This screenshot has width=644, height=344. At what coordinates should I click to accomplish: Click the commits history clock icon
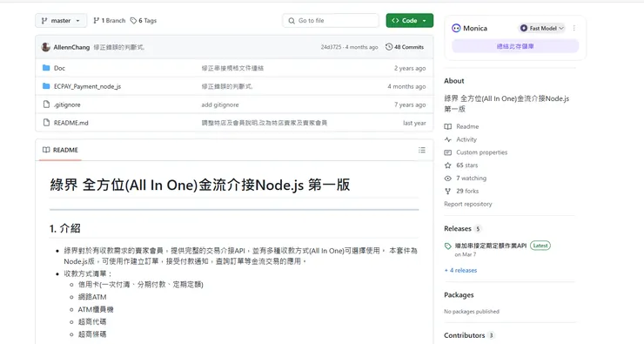389,47
